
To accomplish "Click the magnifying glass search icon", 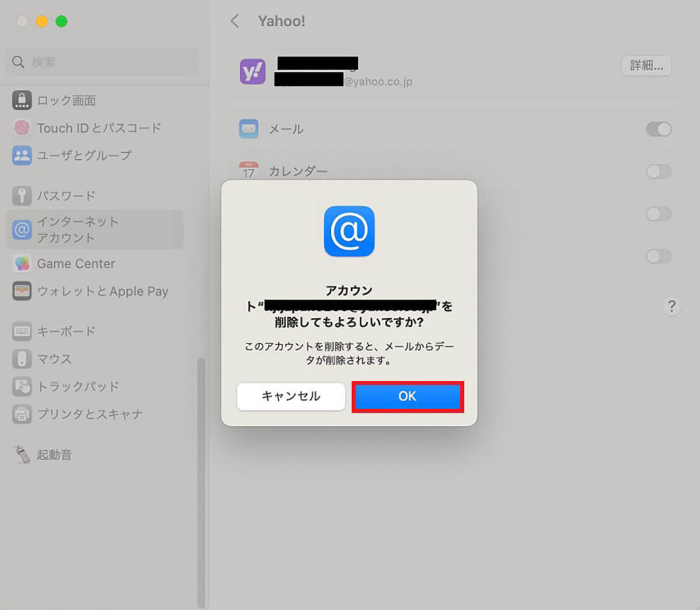I will pyautogui.click(x=18, y=62).
